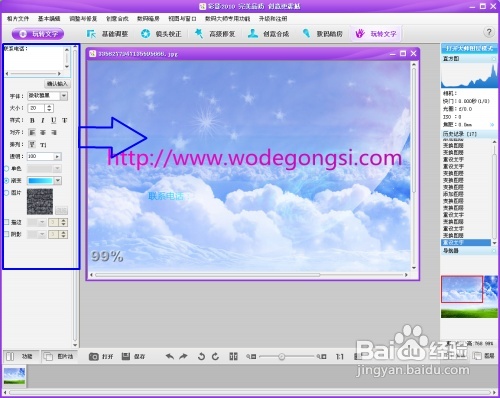
Task: Click the 镜头校正 lens correction icon
Action: click(x=145, y=34)
